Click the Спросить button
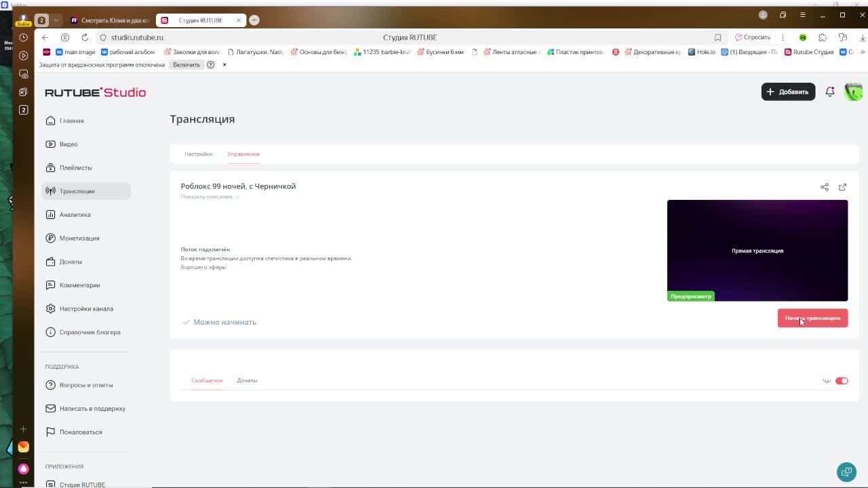The width and height of the screenshot is (868, 488). [x=753, y=37]
